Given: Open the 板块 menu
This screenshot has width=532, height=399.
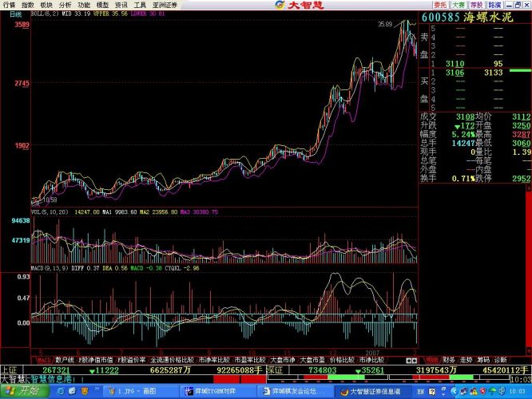Looking at the screenshot, I should [x=46, y=5].
